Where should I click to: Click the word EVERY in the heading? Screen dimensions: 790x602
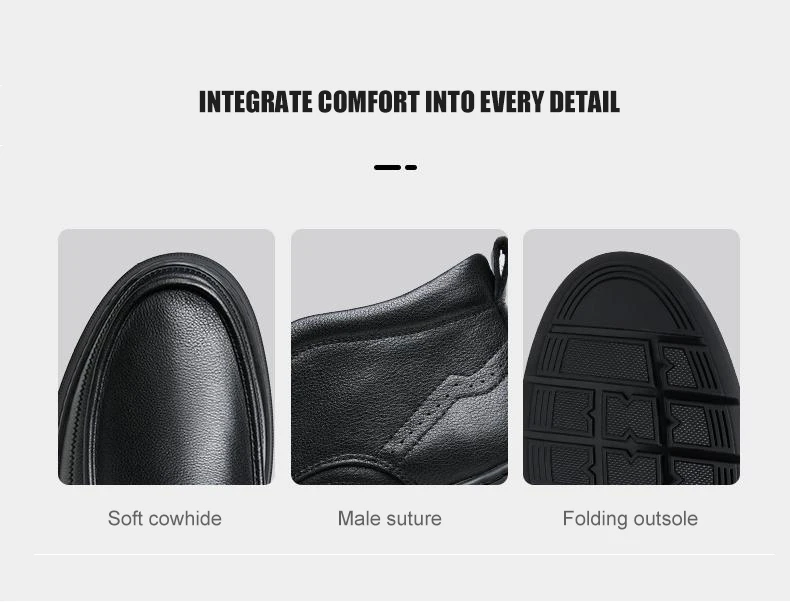click(x=512, y=102)
